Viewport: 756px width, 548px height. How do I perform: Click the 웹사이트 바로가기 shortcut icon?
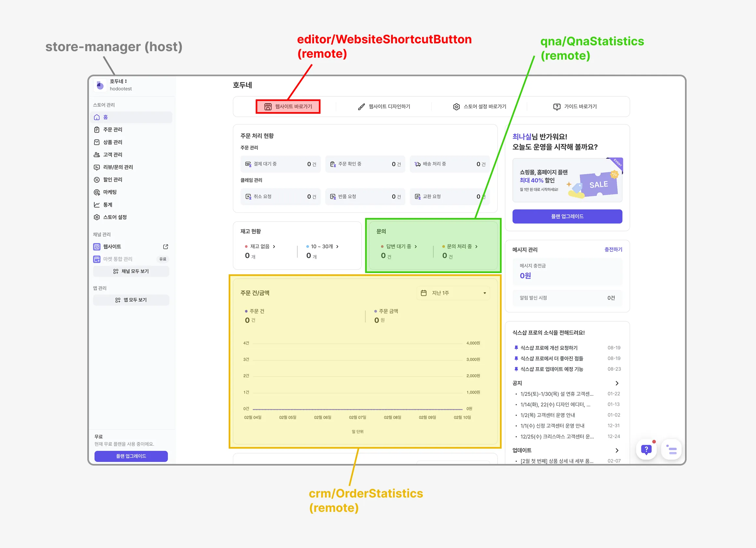pyautogui.click(x=268, y=107)
